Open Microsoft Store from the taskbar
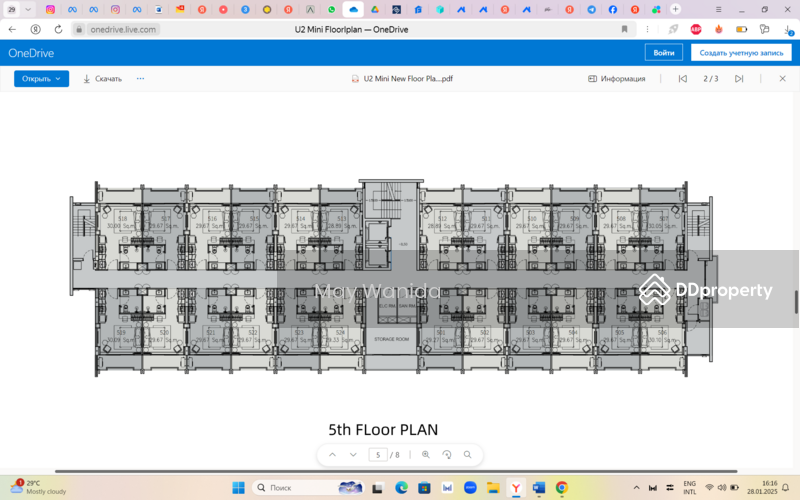 [x=424, y=488]
